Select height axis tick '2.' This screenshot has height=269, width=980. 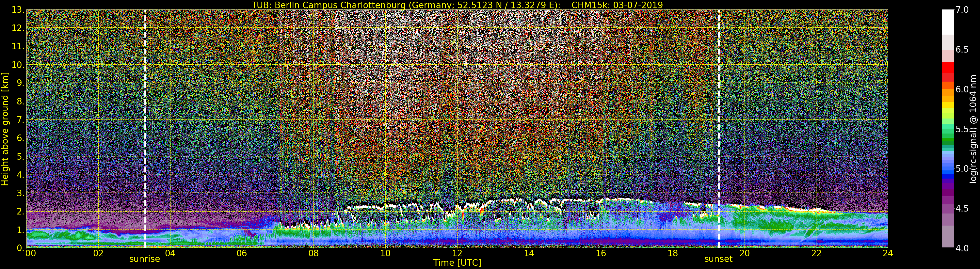[x=21, y=211]
